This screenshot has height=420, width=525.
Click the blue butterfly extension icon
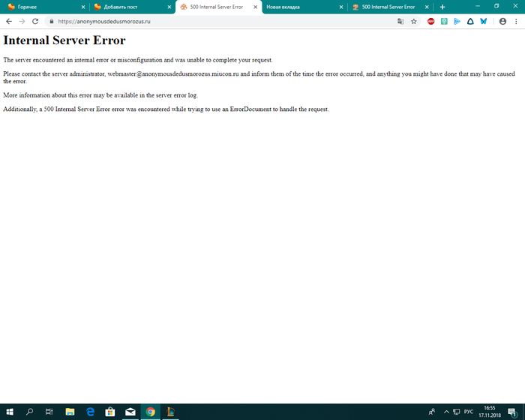[483, 22]
